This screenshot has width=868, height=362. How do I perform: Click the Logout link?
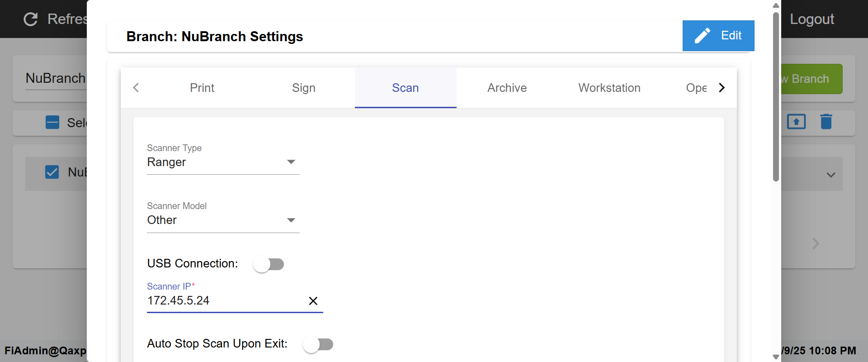[x=811, y=19]
